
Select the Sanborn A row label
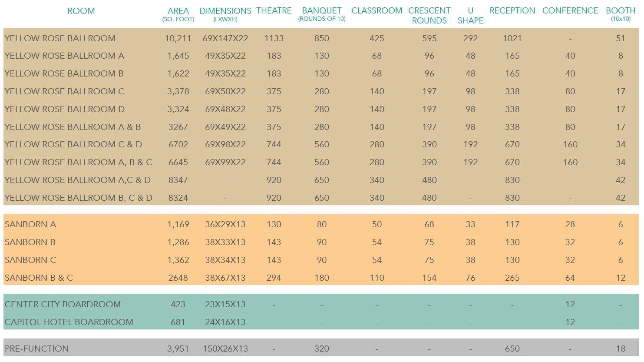point(30,224)
